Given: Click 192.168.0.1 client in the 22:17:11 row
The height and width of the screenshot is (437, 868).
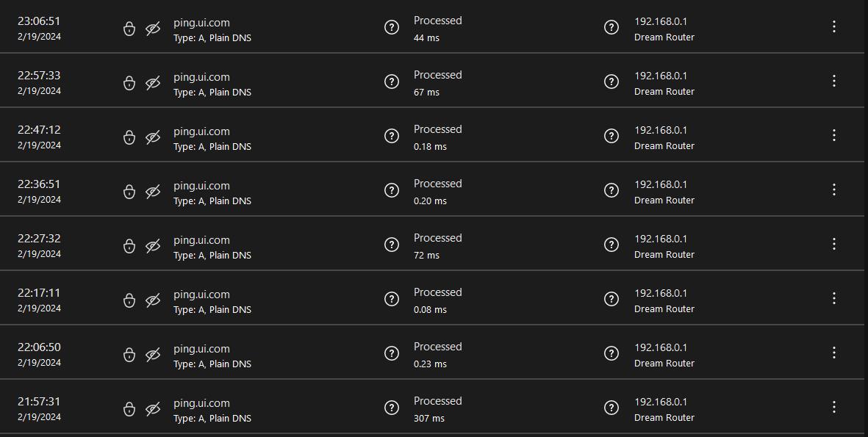Looking at the screenshot, I should (661, 293).
